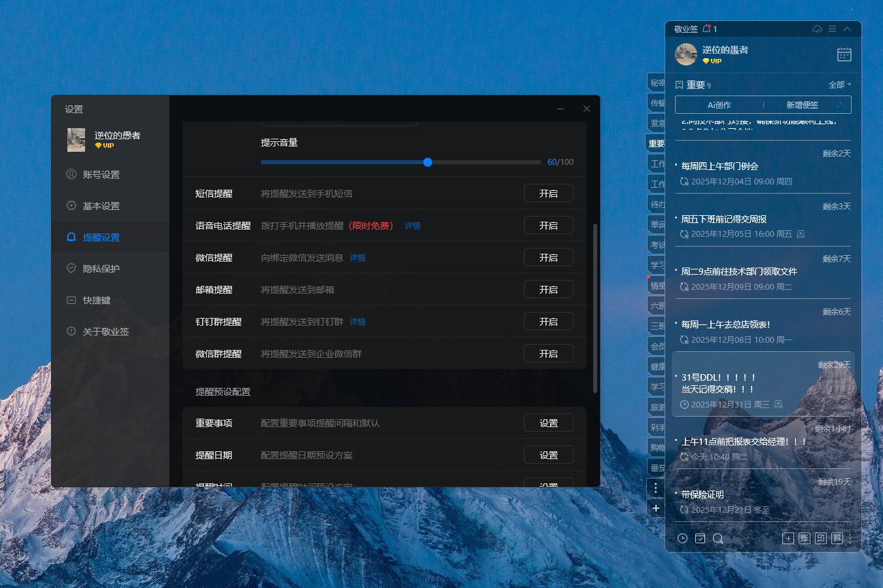The height and width of the screenshot is (588, 883).
Task: Click the 印 print icon at panel bottom
Action: (x=820, y=538)
